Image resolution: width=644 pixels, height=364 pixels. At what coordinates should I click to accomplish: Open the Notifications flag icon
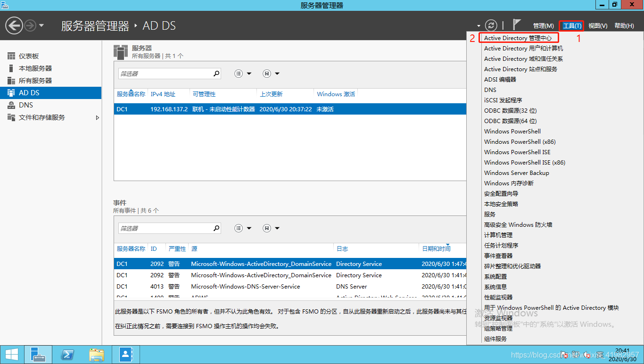tap(517, 25)
